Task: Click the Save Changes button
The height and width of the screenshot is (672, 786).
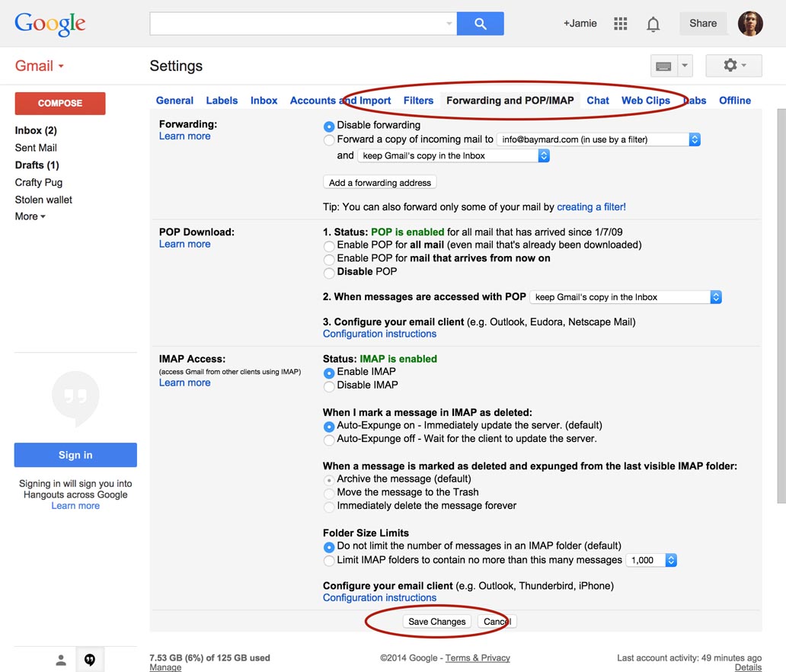Action: pyautogui.click(x=436, y=622)
